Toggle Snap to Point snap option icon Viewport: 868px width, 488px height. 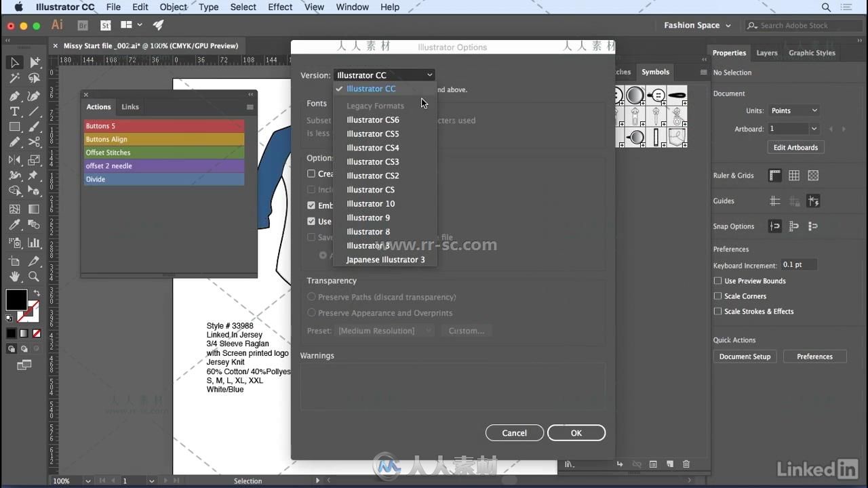click(775, 226)
